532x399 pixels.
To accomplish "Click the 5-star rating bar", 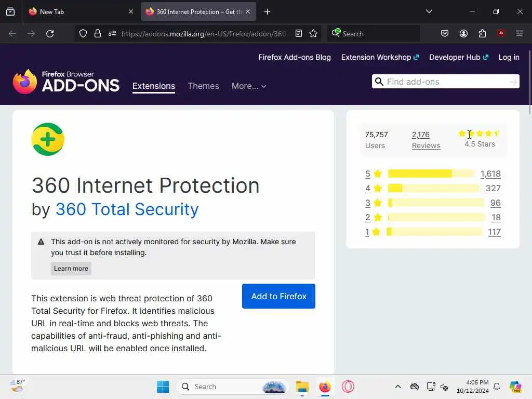I will tap(431, 174).
